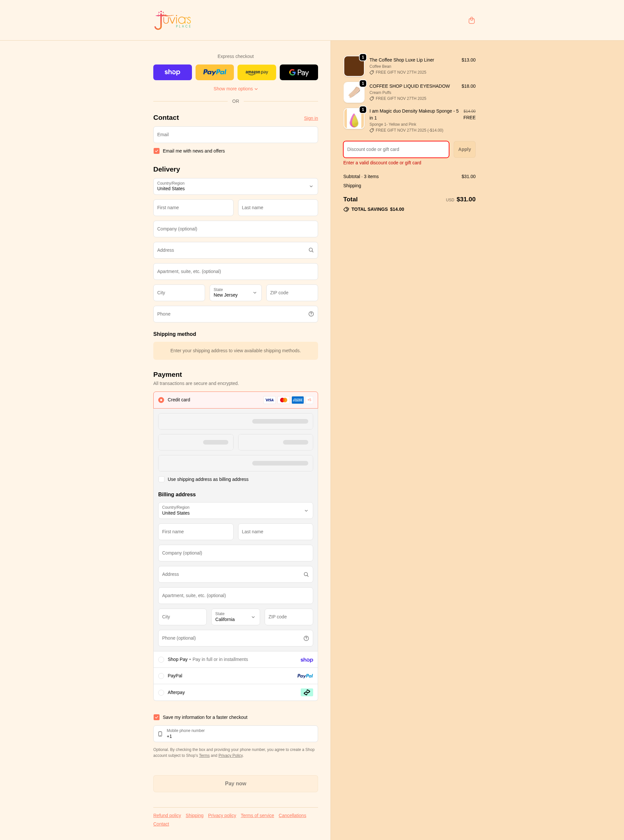
Task: Check Use shipping address as billing address
Action: pos(161,479)
